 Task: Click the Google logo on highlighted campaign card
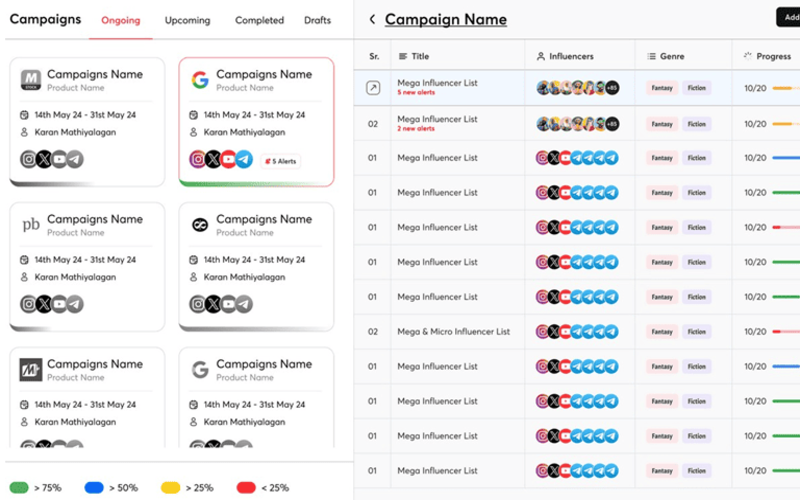click(x=200, y=80)
